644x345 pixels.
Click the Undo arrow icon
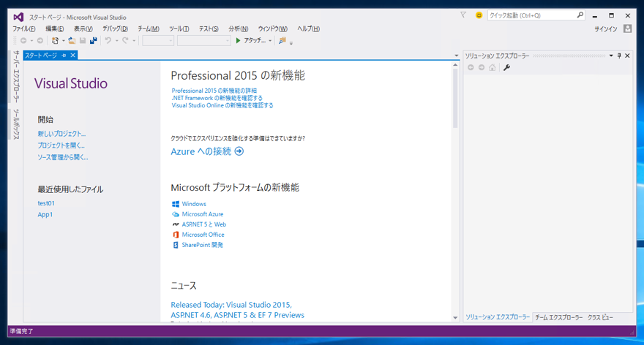point(108,41)
